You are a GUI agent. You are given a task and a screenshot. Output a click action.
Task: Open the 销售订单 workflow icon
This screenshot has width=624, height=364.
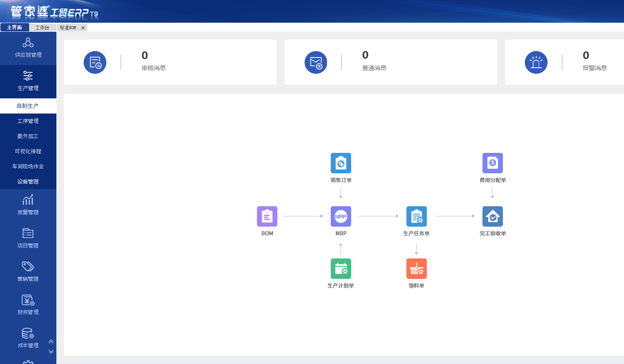341,163
